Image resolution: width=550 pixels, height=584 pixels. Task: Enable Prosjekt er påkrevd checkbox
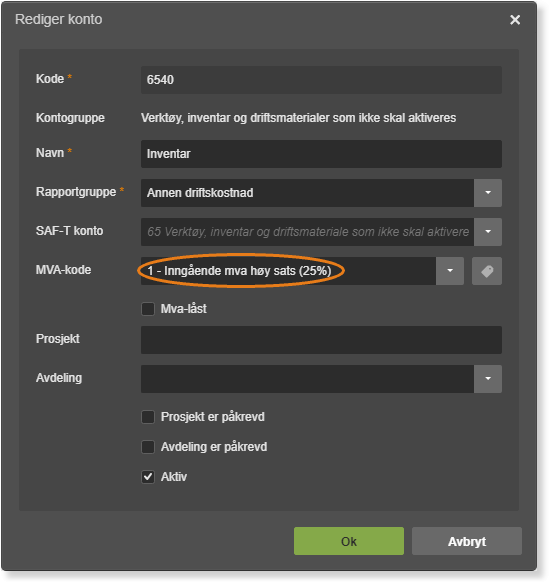pyautogui.click(x=148, y=417)
